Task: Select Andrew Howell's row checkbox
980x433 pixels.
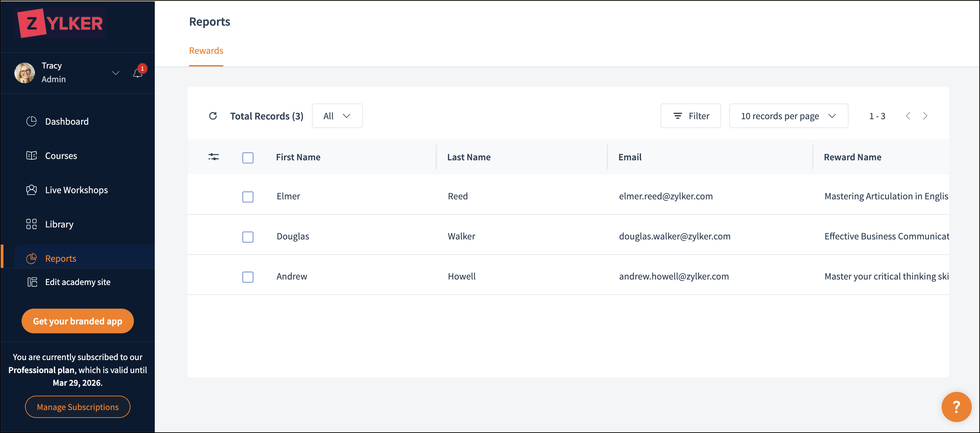Action: 248,276
